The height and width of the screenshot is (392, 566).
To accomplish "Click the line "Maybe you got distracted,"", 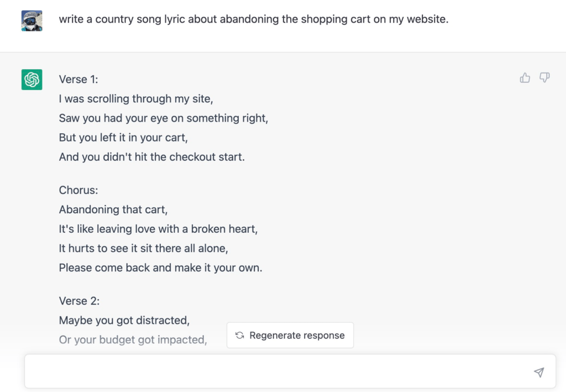I will [124, 320].
